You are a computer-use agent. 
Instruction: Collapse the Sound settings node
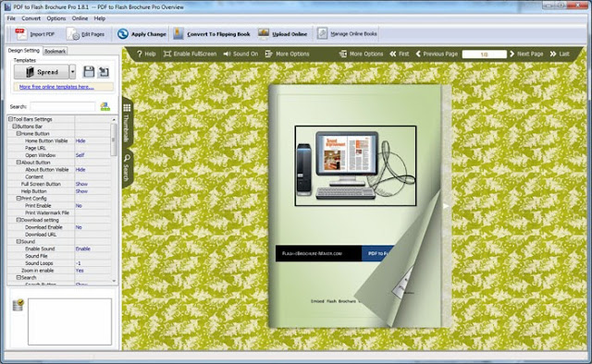pos(18,241)
